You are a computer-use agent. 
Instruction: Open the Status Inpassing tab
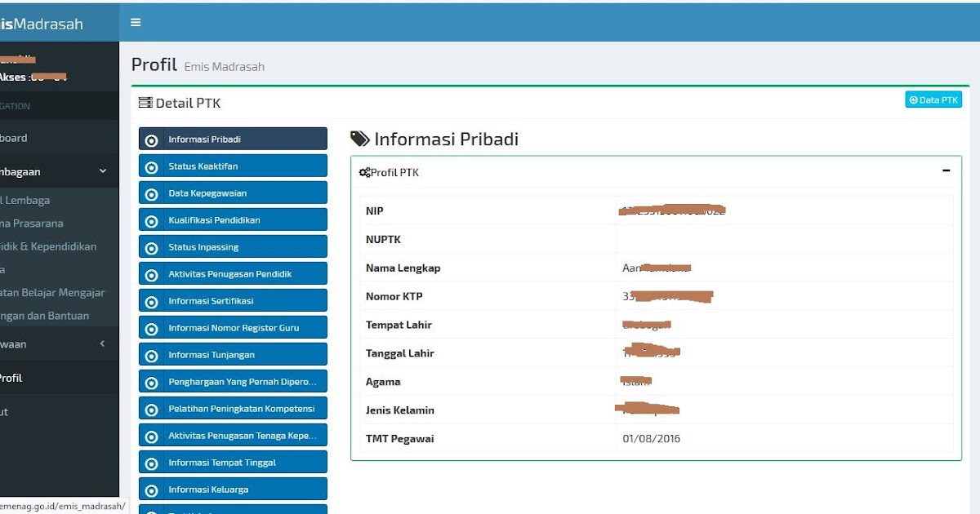coord(233,247)
